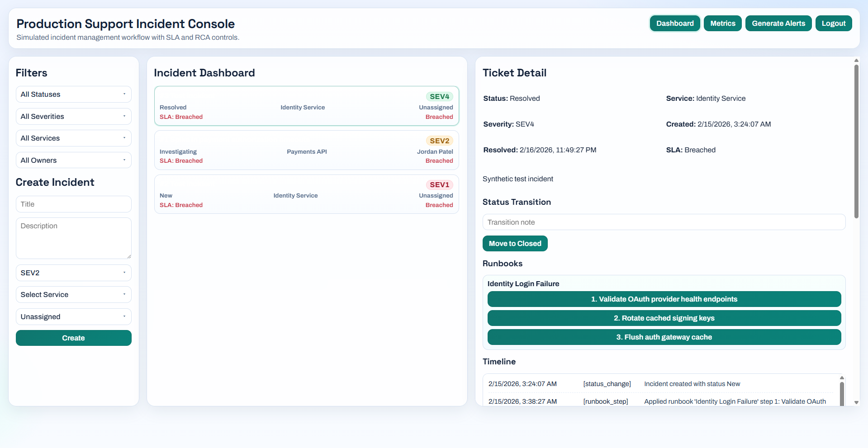
Task: Run runbook step Rotate cached signing keys
Action: [664, 318]
